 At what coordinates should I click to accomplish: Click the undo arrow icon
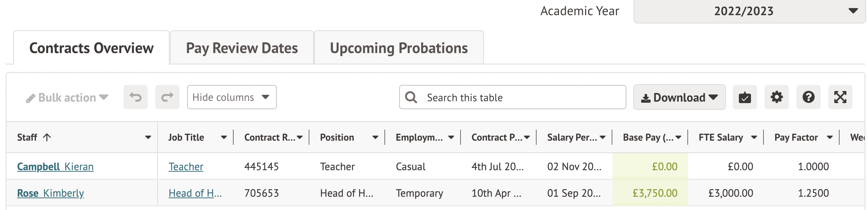pos(135,97)
